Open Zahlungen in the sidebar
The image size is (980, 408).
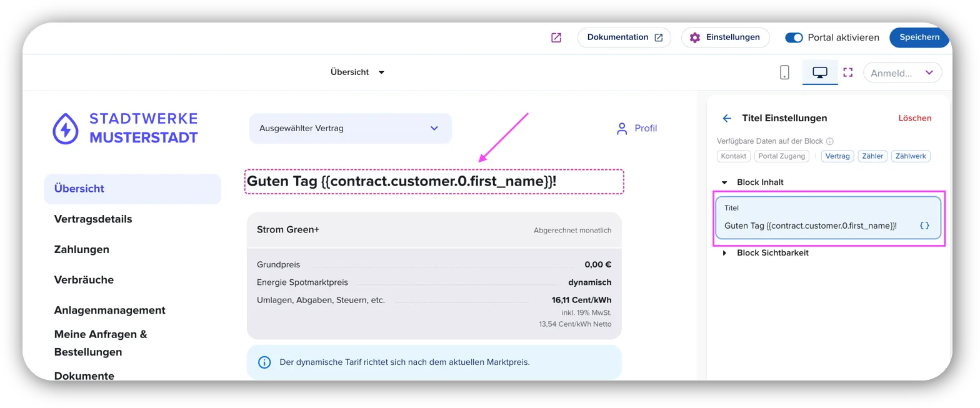click(x=82, y=249)
